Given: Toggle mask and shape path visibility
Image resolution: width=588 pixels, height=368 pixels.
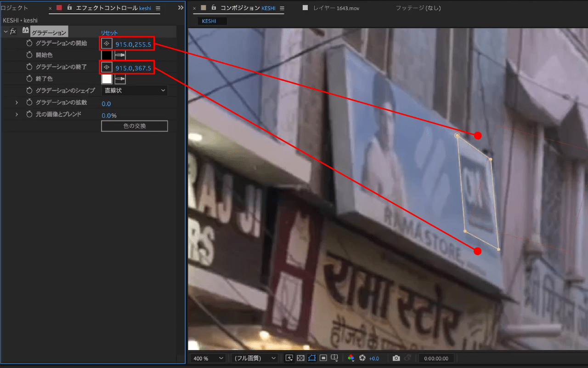Looking at the screenshot, I should (312, 358).
